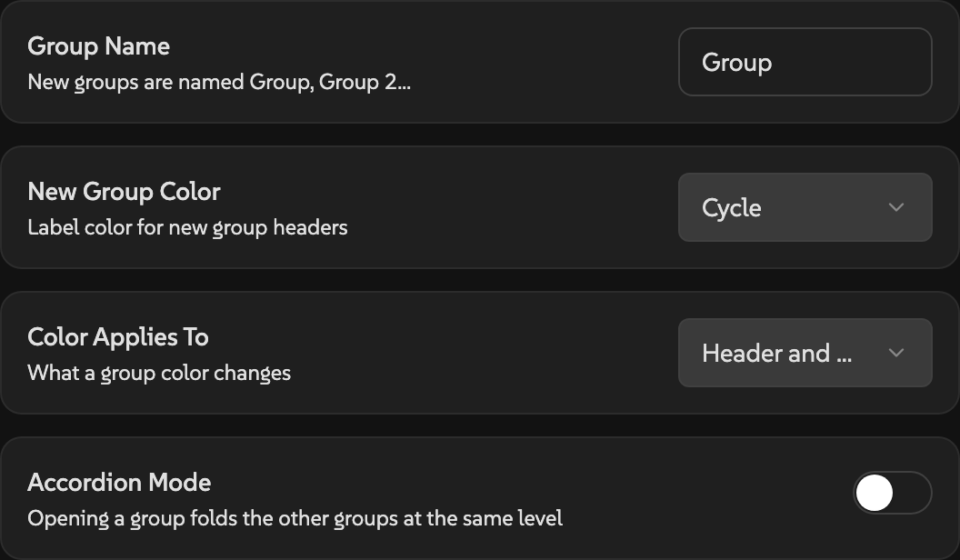Click the 'Group Name' setting title

pyautogui.click(x=98, y=46)
